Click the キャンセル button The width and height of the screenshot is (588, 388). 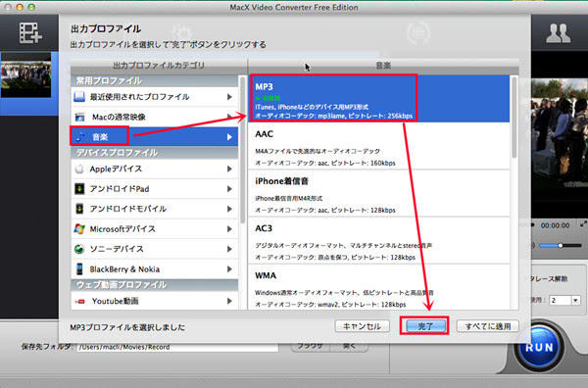tap(362, 326)
